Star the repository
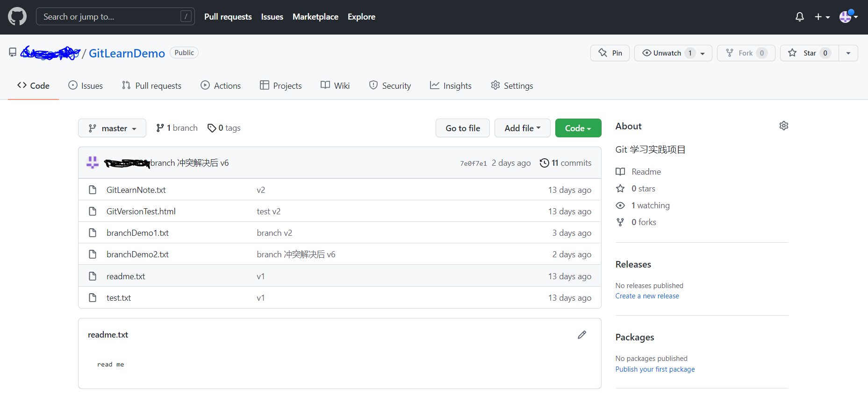The height and width of the screenshot is (395, 868). (810, 53)
